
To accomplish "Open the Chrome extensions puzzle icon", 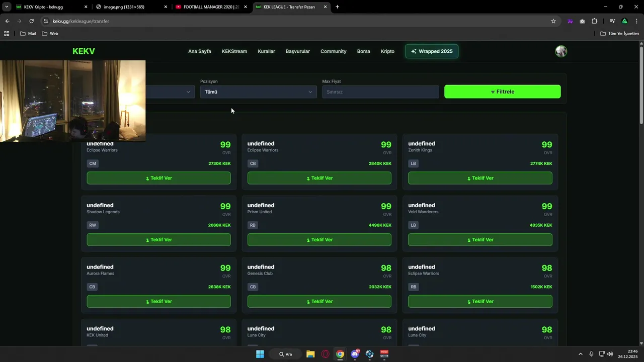I will click(594, 21).
